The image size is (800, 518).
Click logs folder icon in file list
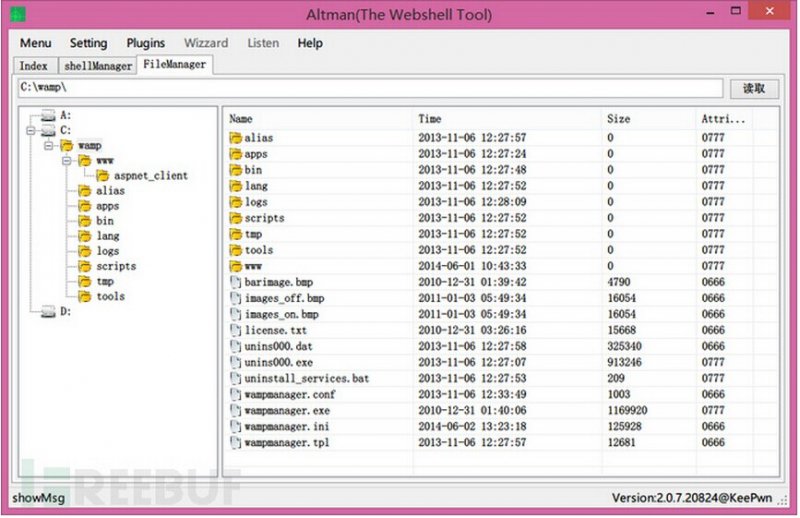236,202
